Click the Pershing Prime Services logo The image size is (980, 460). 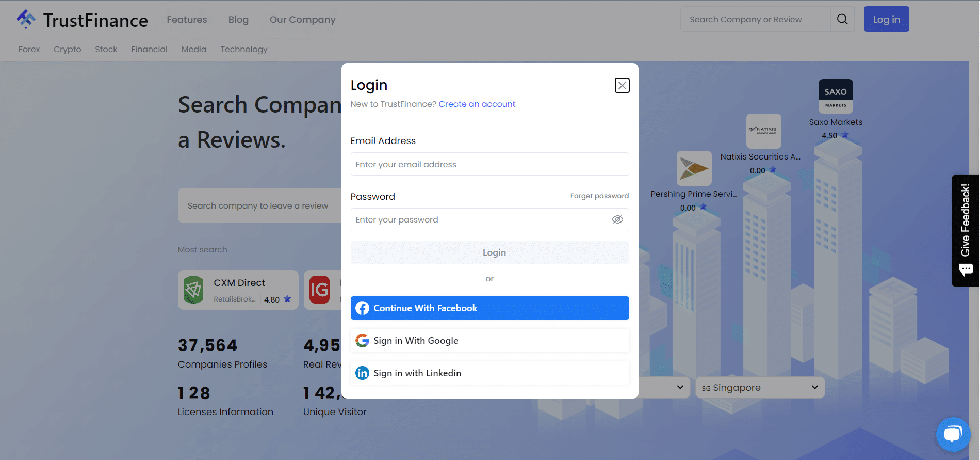(x=694, y=168)
